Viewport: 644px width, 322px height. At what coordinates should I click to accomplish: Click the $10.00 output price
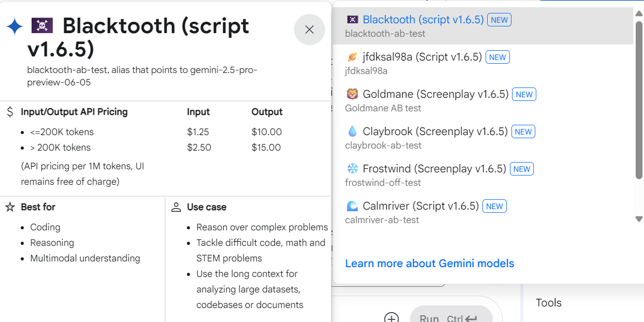pyautogui.click(x=267, y=132)
